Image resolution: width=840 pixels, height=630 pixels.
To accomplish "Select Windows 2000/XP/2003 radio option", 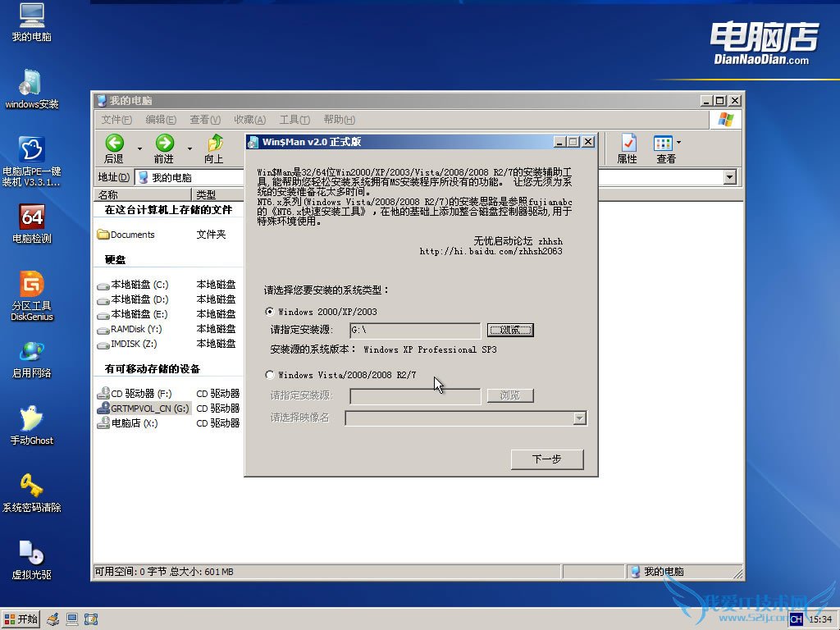I will point(269,311).
